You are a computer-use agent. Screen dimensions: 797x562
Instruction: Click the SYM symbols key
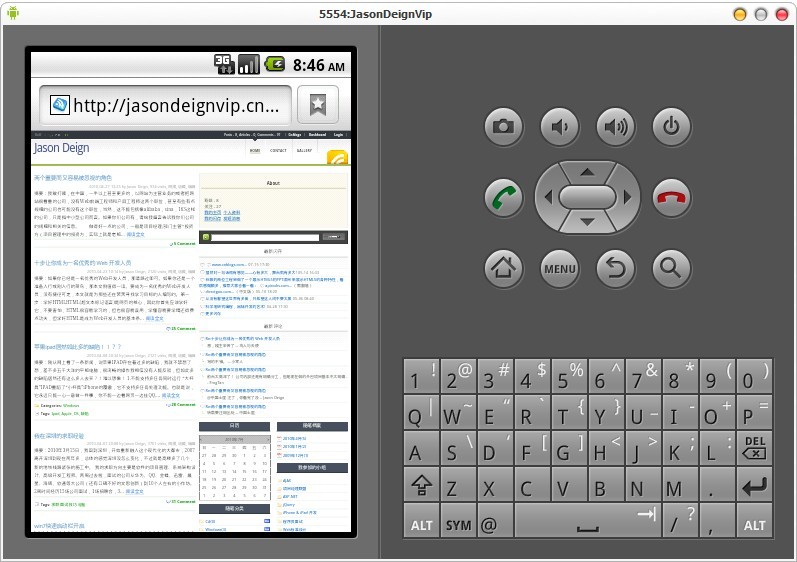click(458, 521)
